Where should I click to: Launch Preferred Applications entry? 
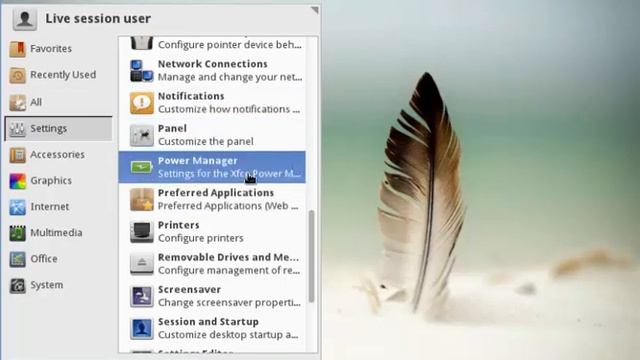tap(212, 199)
